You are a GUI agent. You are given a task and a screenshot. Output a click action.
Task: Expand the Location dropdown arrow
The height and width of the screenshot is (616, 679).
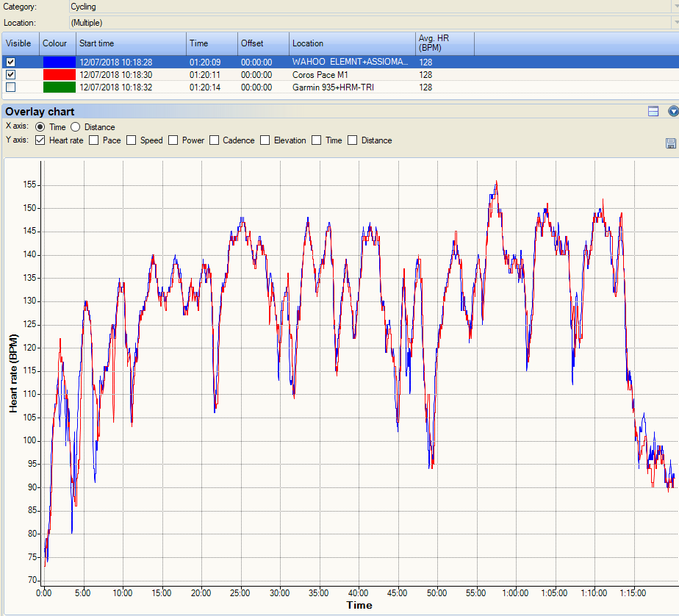click(x=675, y=23)
